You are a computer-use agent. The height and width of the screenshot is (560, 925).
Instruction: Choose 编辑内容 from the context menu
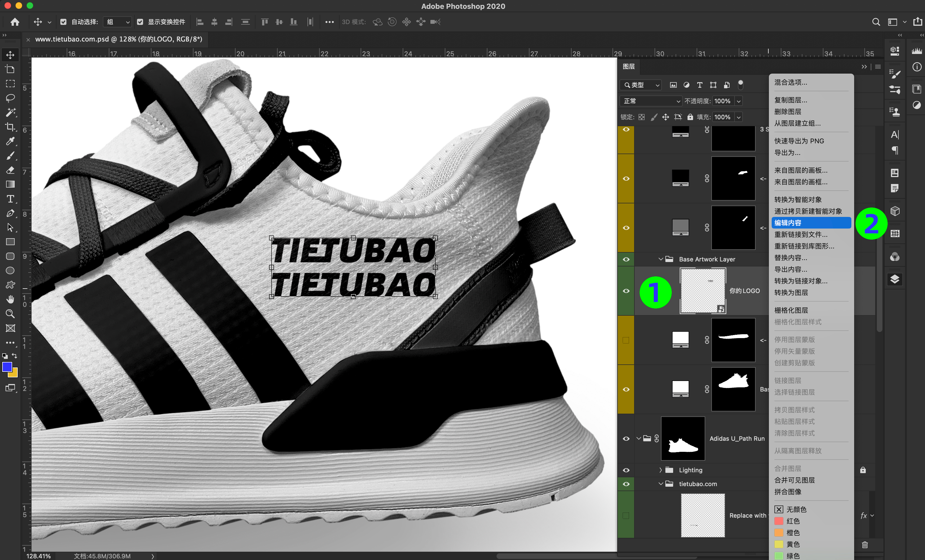tap(811, 223)
